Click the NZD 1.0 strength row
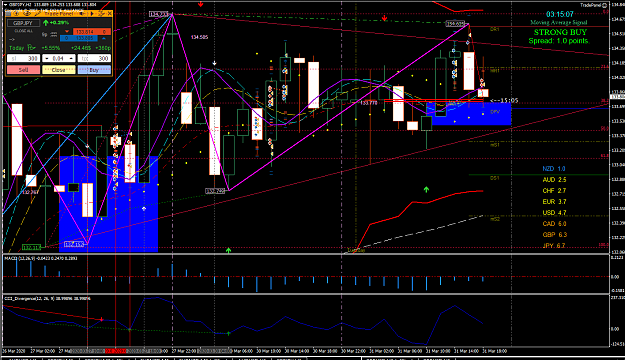The height and width of the screenshot is (360, 625). (x=554, y=169)
